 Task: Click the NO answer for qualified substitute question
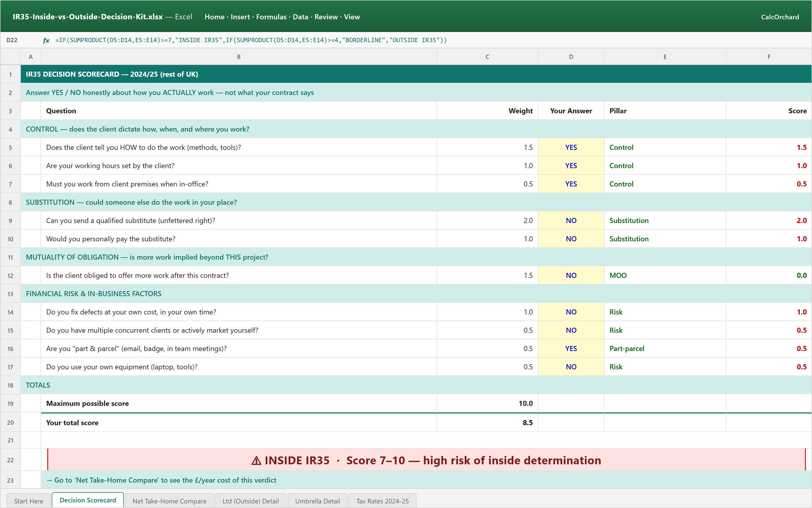tap(571, 221)
